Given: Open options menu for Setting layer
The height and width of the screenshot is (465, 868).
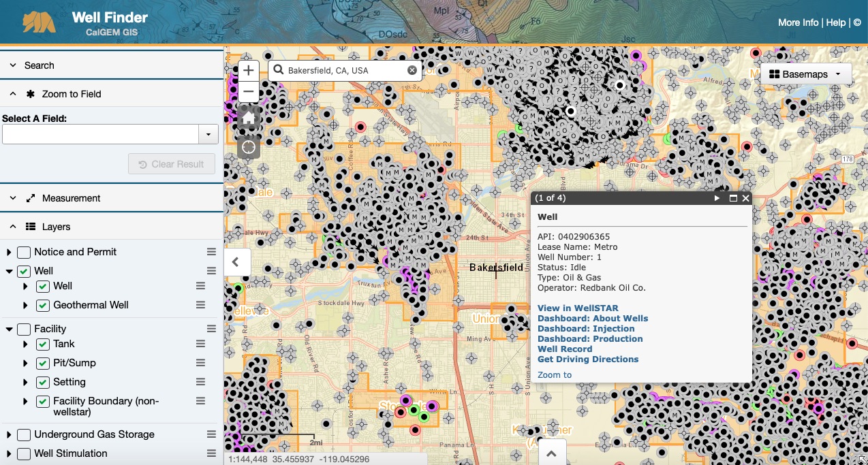Looking at the screenshot, I should point(200,382).
